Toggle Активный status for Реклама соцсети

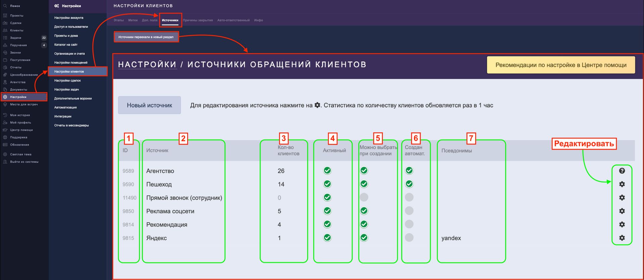click(327, 211)
